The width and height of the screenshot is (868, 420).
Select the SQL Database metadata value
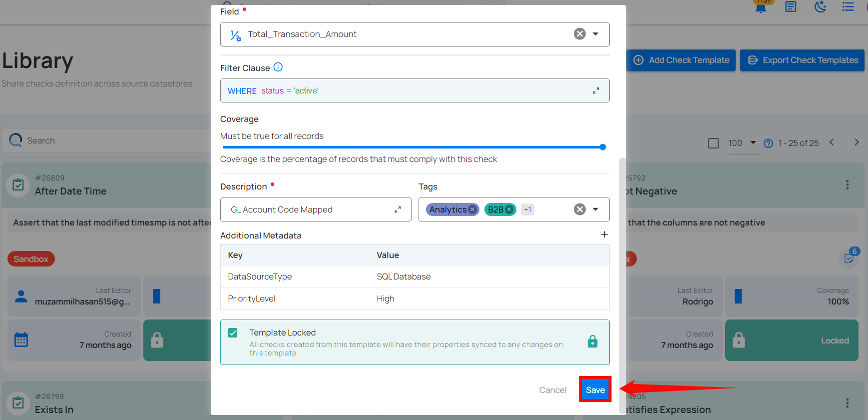(404, 276)
